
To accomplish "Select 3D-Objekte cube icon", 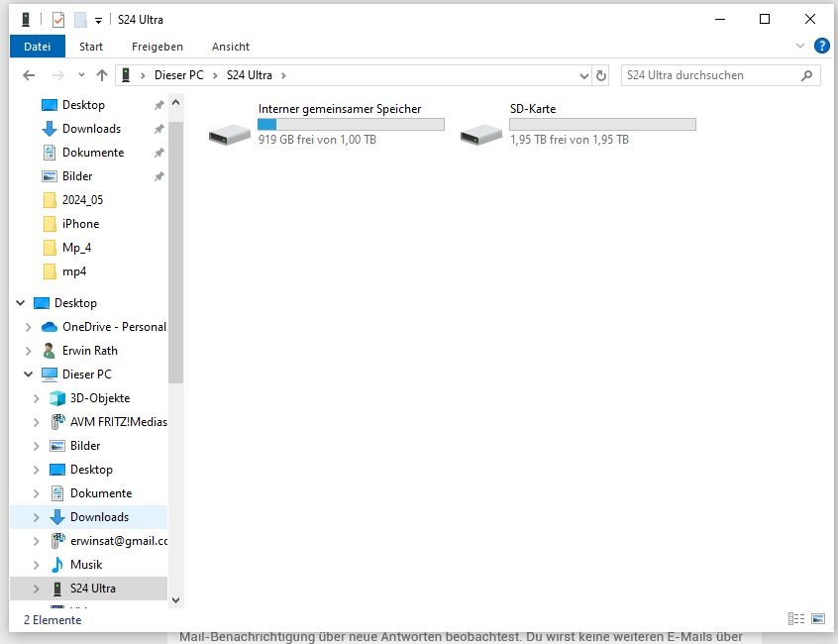I will tap(57, 398).
